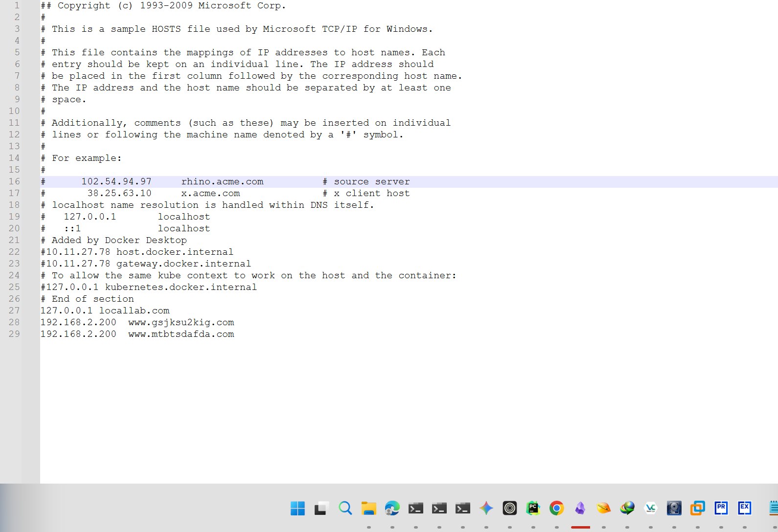The height and width of the screenshot is (532, 778).
Task: Click on kubernetes.docker.internal in line 25
Action: tap(181, 288)
